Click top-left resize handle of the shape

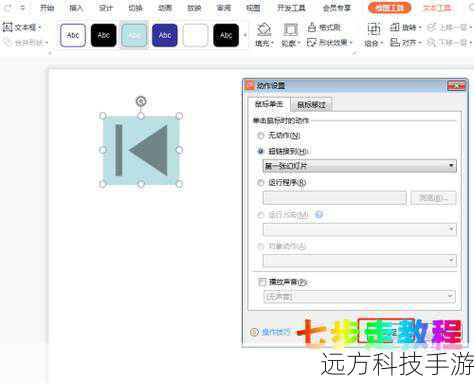(103, 116)
